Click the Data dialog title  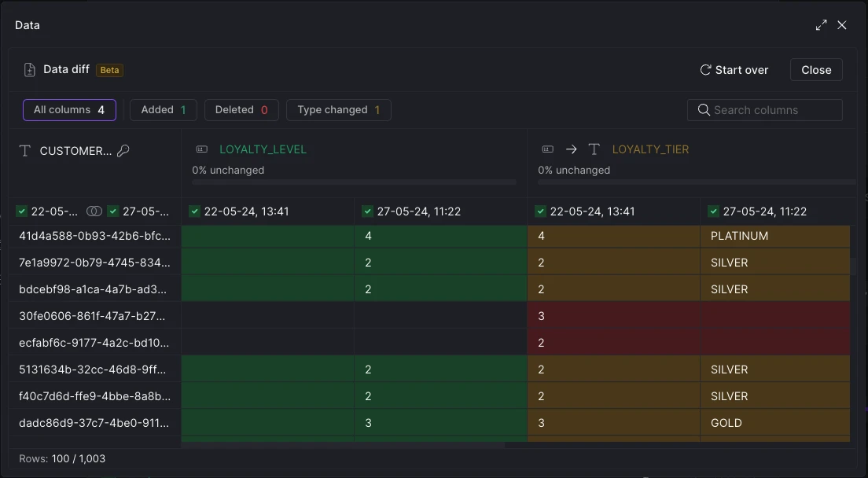click(27, 25)
